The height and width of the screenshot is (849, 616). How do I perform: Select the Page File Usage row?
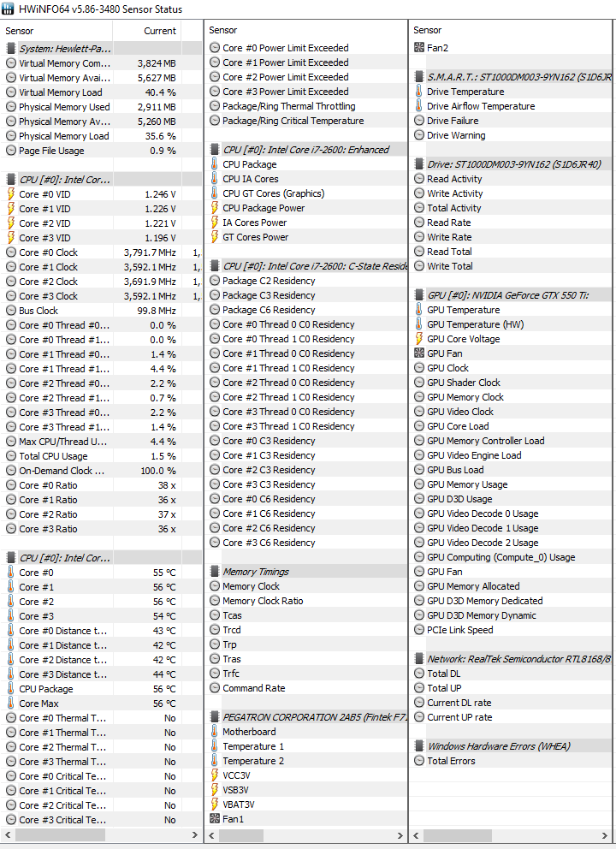102,151
